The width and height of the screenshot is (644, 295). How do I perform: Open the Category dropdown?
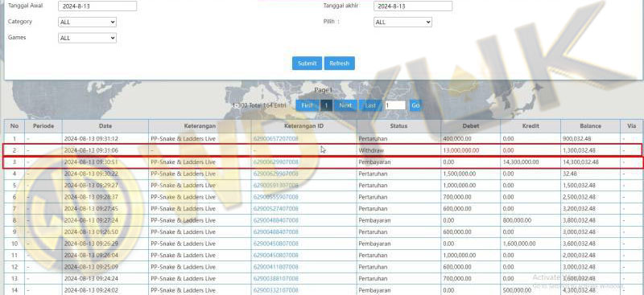click(x=87, y=23)
